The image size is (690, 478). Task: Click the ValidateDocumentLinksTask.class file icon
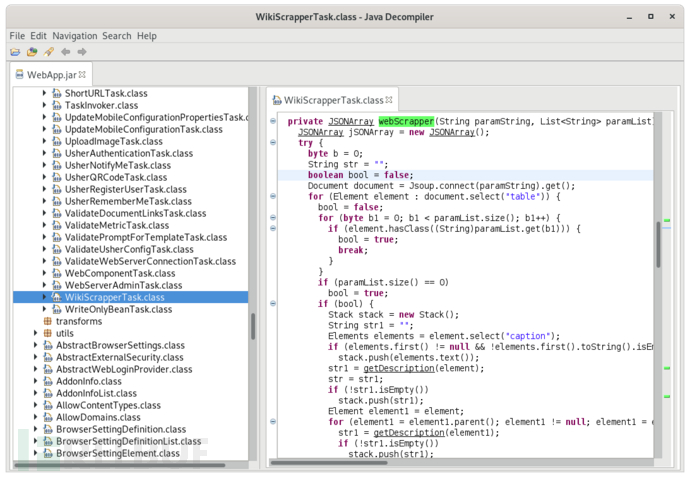tap(56, 213)
